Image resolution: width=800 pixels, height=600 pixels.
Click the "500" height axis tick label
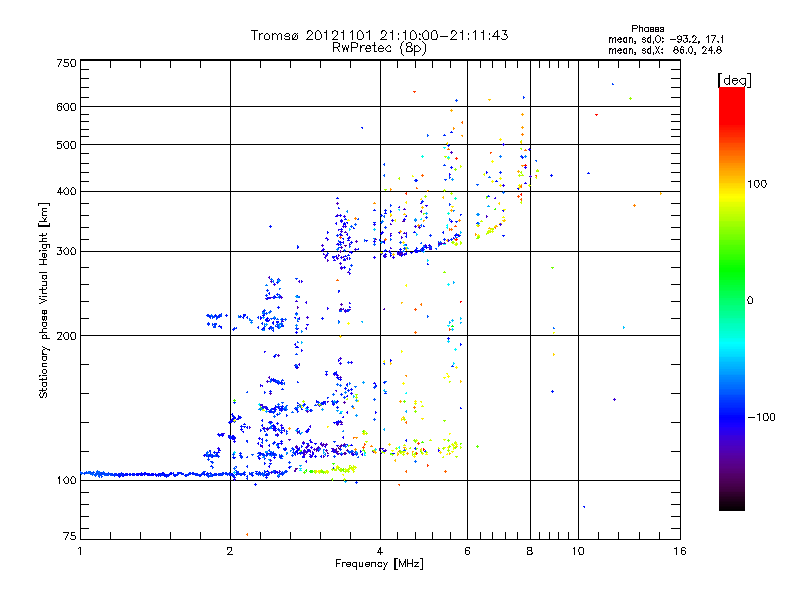(x=66, y=145)
